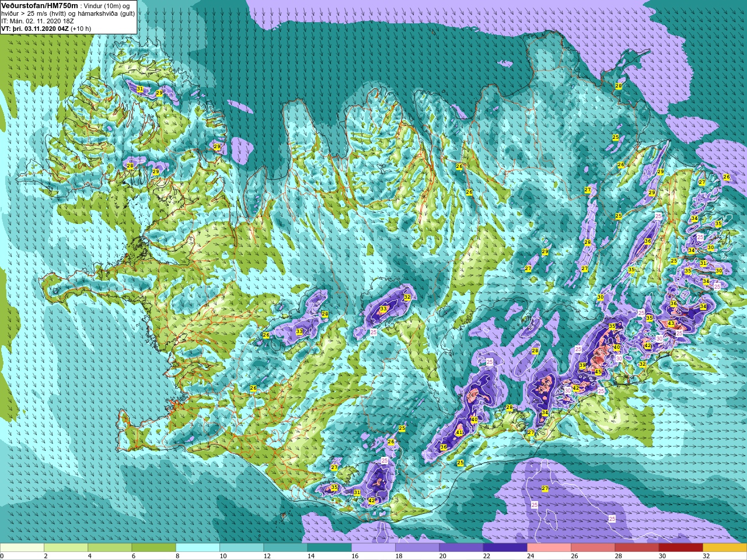Click the legend tick number 8
The height and width of the screenshot is (560, 747).
[177, 556]
